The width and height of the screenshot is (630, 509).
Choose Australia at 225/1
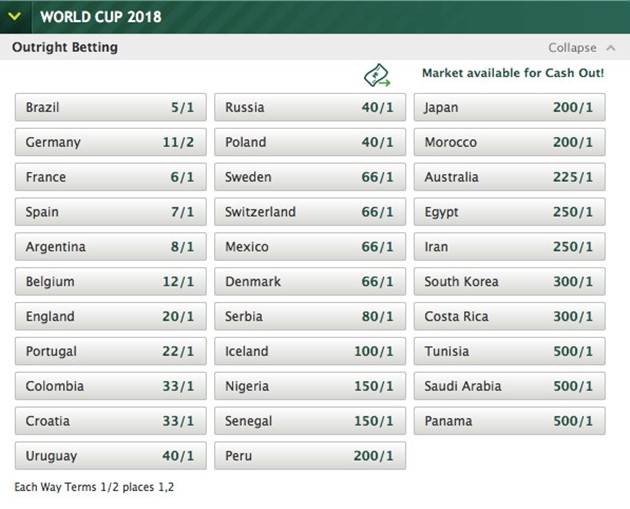509,177
